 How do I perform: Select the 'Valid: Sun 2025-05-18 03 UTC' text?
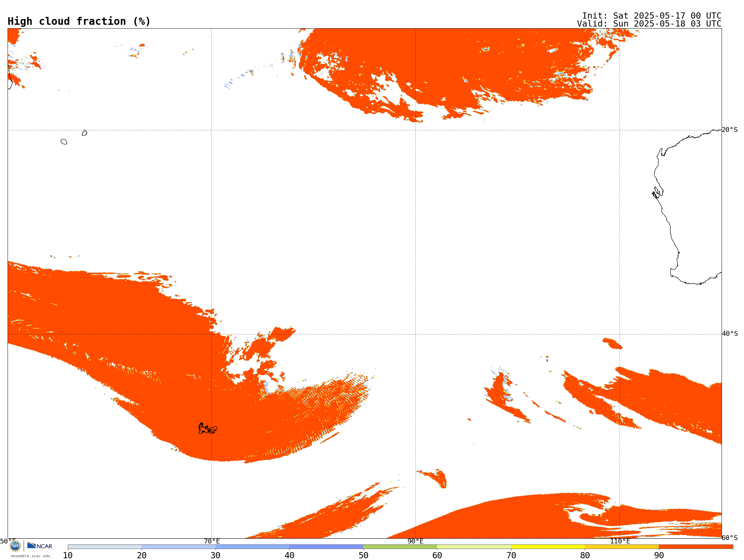point(649,24)
